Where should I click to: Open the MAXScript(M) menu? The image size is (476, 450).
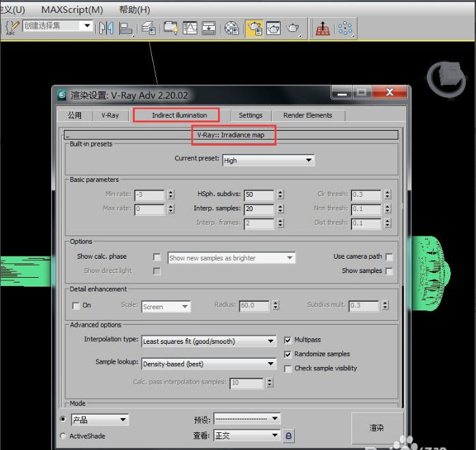point(72,10)
